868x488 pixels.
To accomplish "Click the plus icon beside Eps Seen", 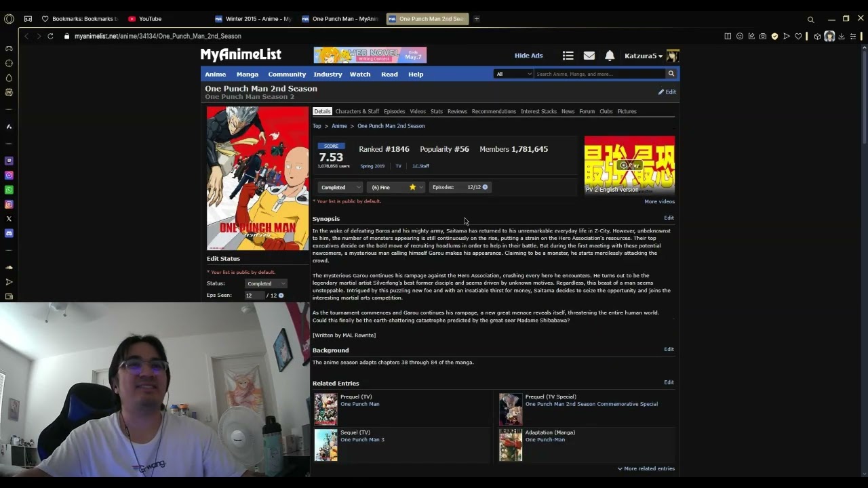I will pyautogui.click(x=281, y=296).
